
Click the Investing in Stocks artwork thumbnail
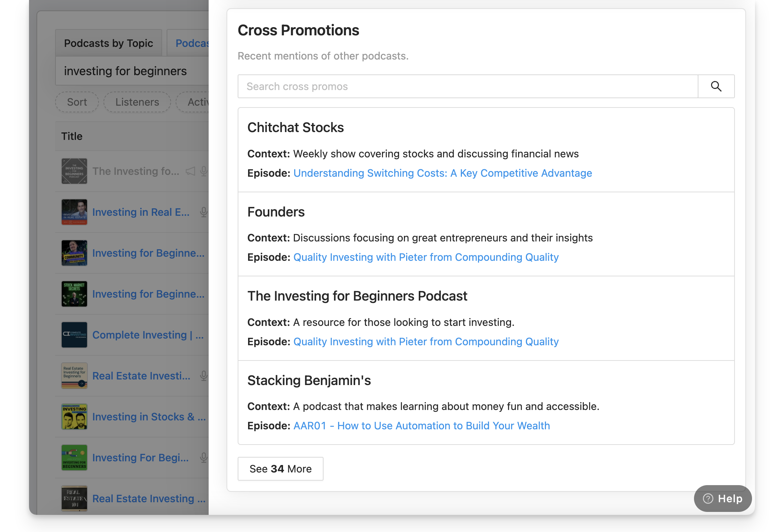point(74,417)
